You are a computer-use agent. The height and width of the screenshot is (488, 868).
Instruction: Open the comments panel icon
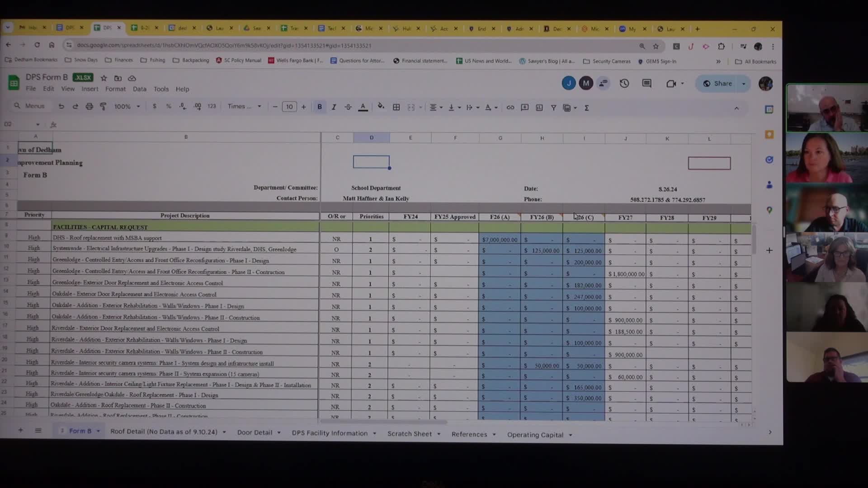click(x=646, y=83)
